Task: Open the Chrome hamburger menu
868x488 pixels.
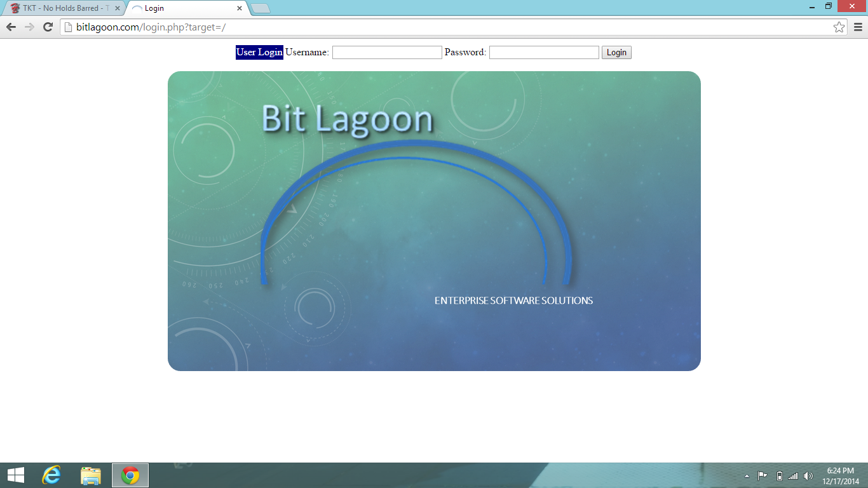Action: pos(858,27)
